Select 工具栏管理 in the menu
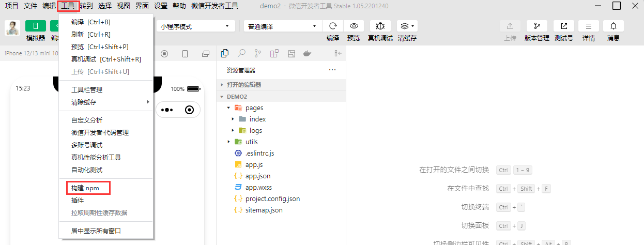Image resolution: width=644 pixels, height=245 pixels. (x=106, y=89)
